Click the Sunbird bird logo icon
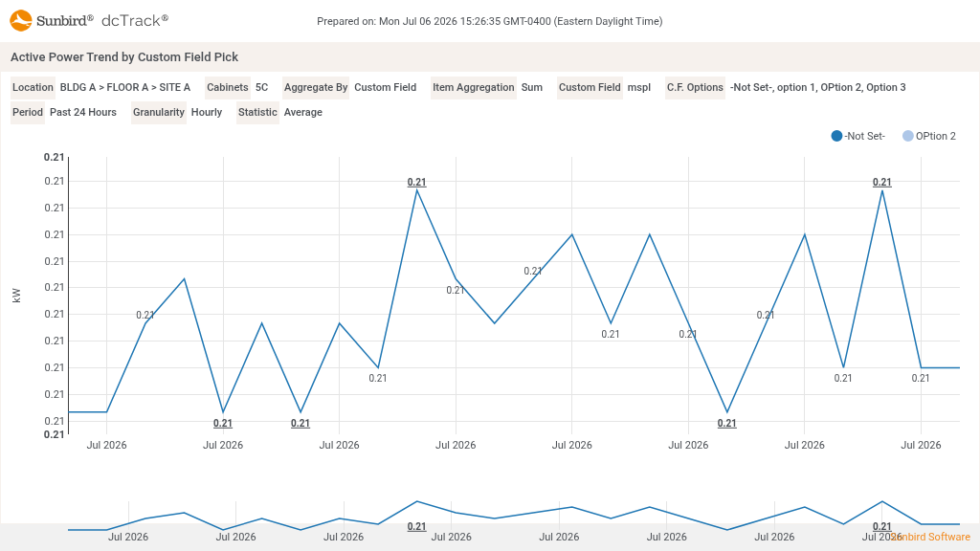 coord(21,20)
